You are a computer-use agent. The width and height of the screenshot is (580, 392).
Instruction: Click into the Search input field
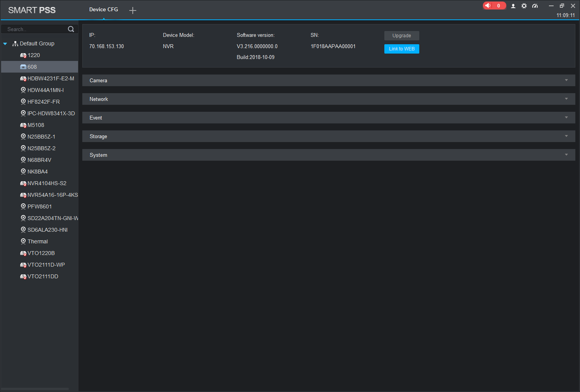tap(35, 29)
